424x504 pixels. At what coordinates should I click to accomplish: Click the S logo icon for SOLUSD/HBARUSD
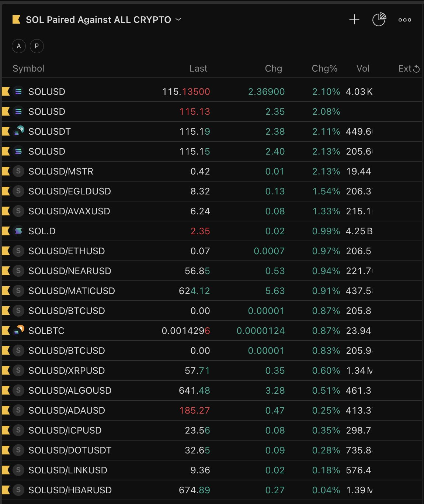(18, 490)
